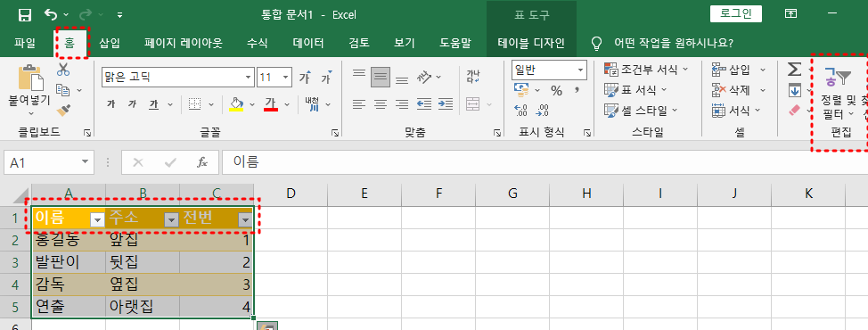Open the 클립보드 dialog launcher
Viewport: 868px width, 330px height.
coord(87,133)
